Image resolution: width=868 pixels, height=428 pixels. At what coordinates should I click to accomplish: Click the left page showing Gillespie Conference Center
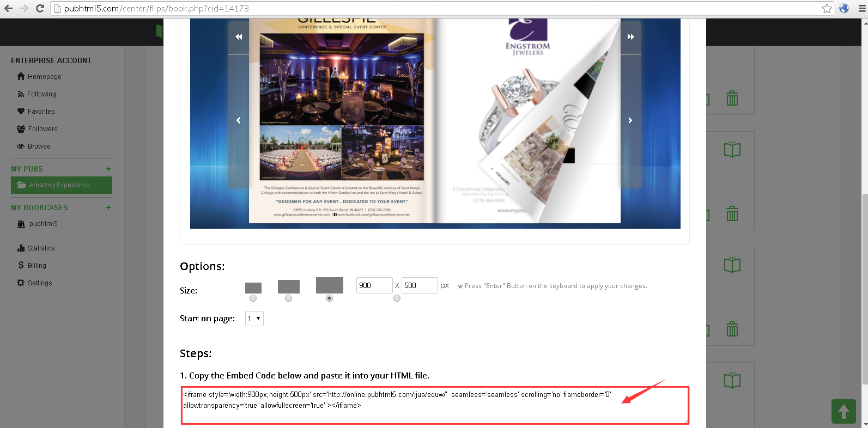click(342, 121)
